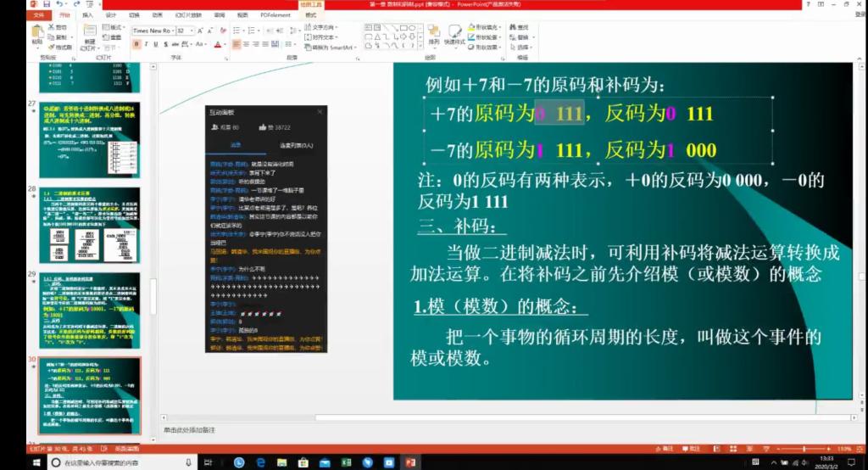
Task: Click the Quick Styles icon
Action: point(454,34)
